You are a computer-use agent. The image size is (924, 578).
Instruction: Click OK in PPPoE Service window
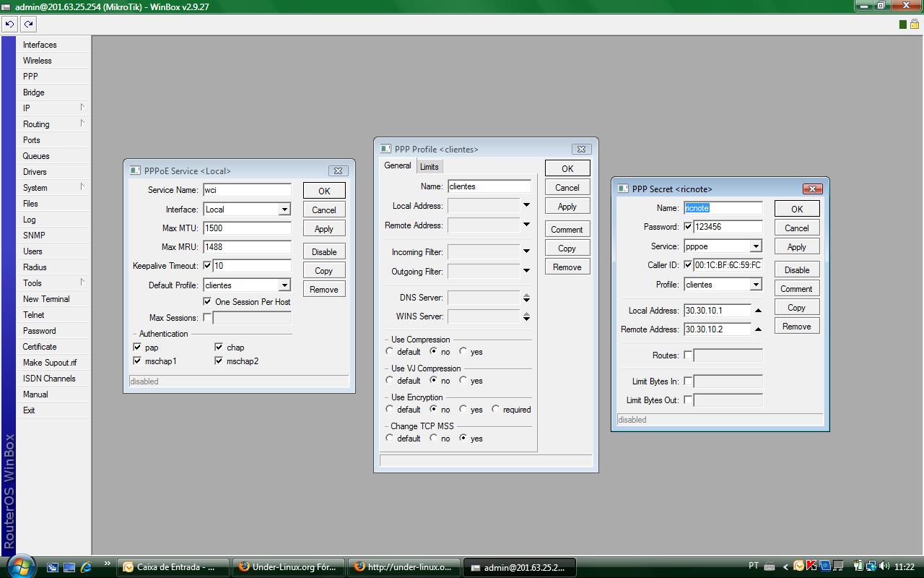point(324,191)
